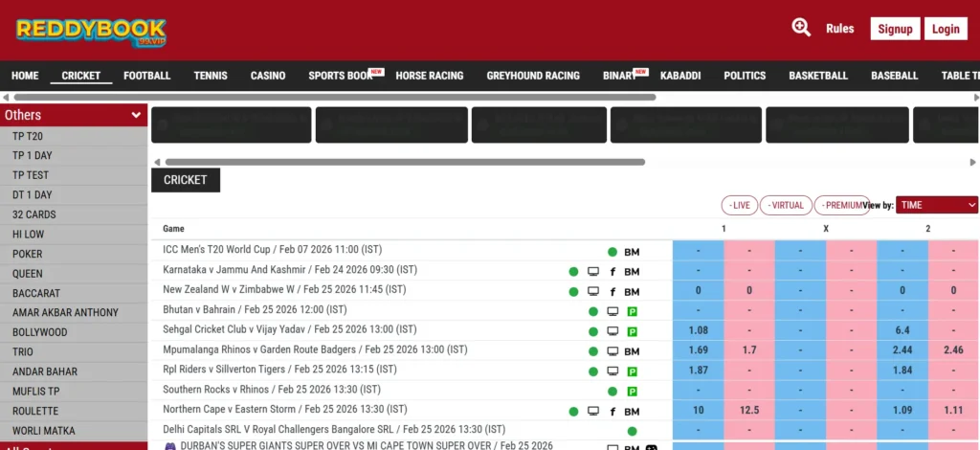
Task: Click green live dot for Delhi Capitals SRL row
Action: point(632,431)
